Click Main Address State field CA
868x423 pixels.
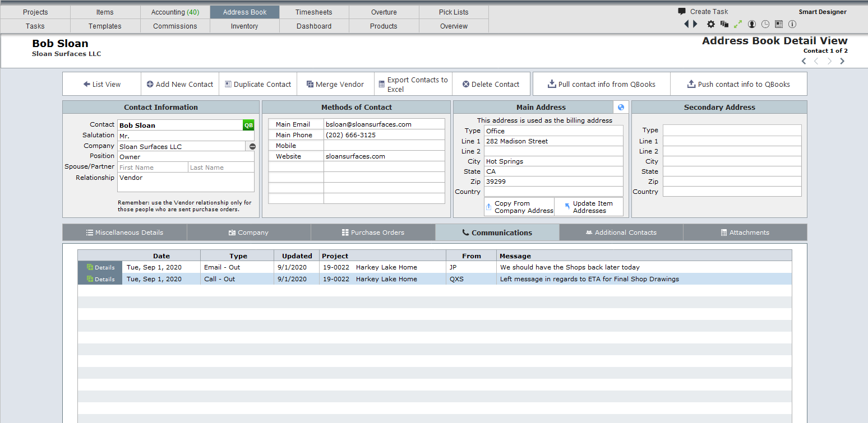click(x=553, y=171)
